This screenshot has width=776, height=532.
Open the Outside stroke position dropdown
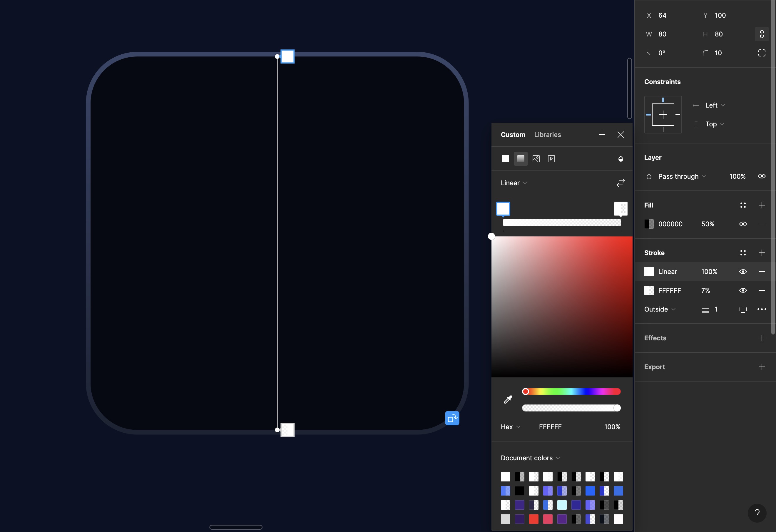click(660, 309)
